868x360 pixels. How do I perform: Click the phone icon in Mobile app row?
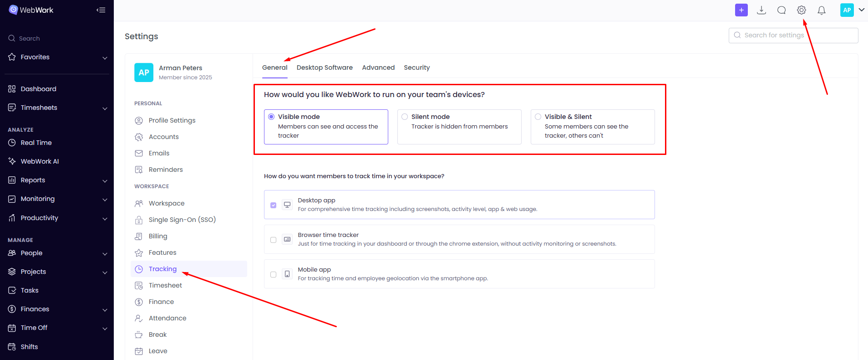click(287, 274)
